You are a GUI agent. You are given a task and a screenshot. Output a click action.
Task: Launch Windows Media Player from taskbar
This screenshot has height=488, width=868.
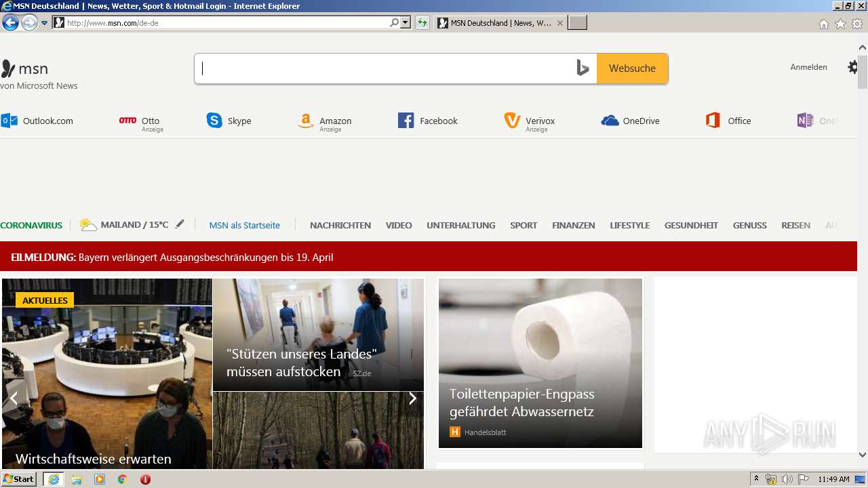[100, 479]
